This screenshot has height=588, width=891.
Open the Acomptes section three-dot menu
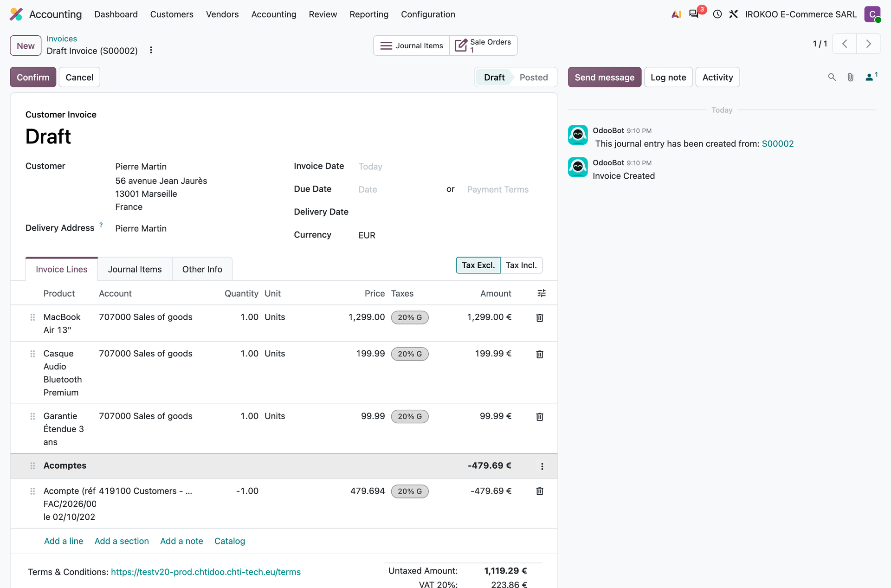click(542, 466)
